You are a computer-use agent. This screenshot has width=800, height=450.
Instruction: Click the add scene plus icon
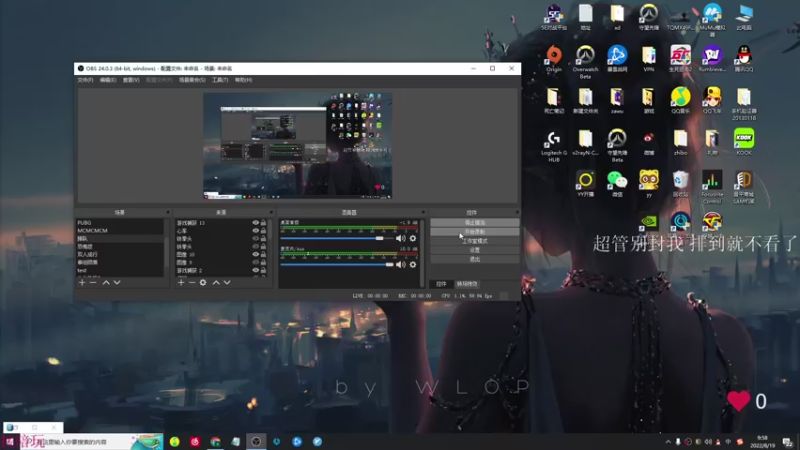coord(82,283)
